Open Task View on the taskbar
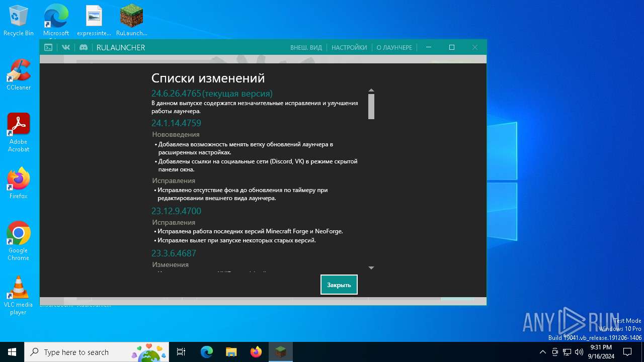Viewport: 644px width, 362px height. [x=181, y=352]
